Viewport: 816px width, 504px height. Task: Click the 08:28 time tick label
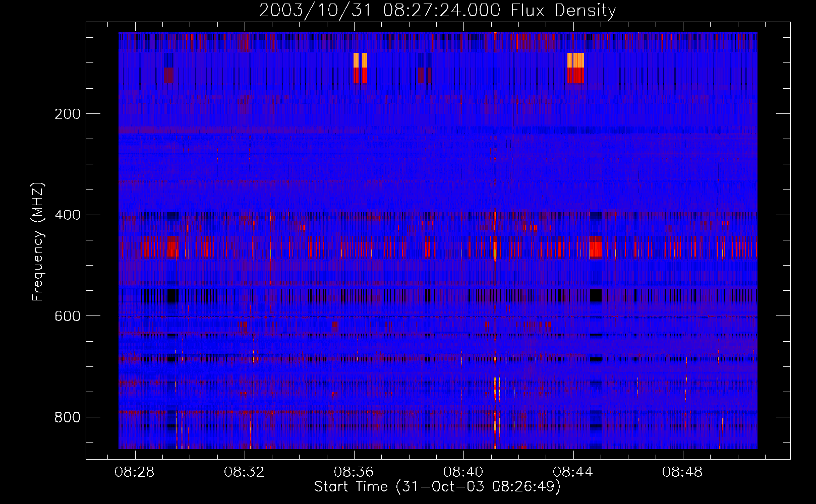(x=135, y=472)
